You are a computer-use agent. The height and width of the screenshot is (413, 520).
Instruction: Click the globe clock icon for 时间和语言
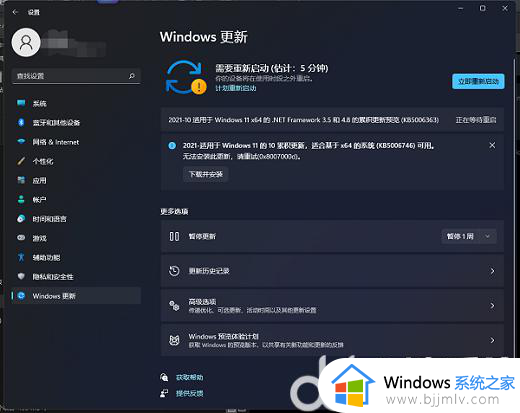pos(21,219)
